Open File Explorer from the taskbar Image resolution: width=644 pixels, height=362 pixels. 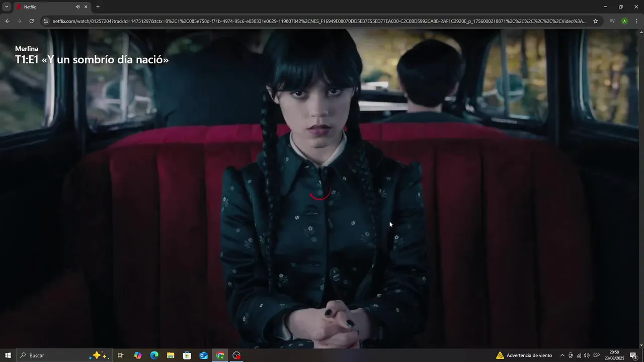pos(171,355)
